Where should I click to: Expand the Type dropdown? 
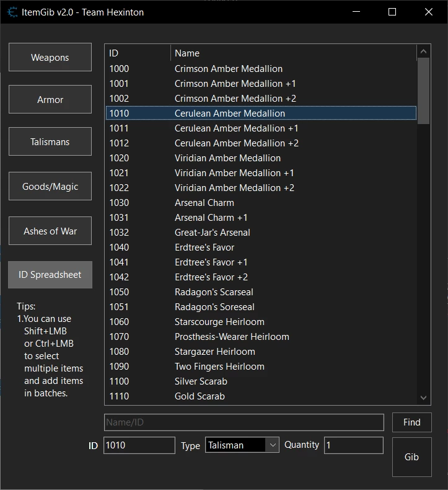pos(272,445)
